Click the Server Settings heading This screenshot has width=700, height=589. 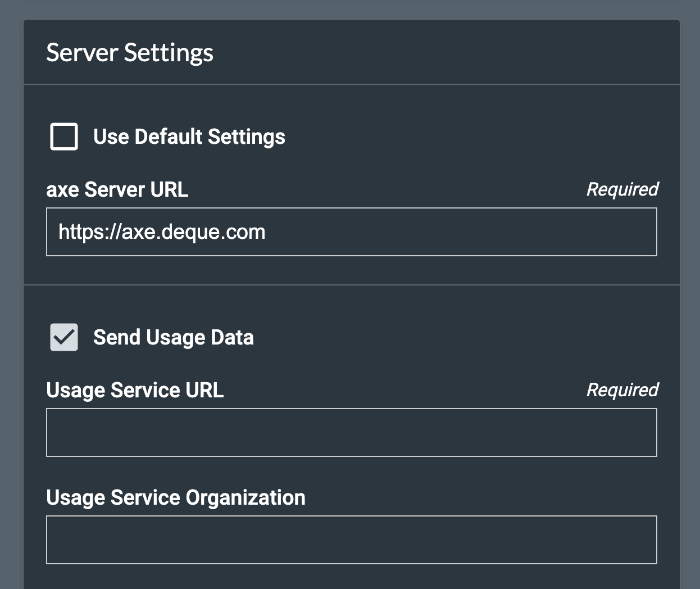130,52
